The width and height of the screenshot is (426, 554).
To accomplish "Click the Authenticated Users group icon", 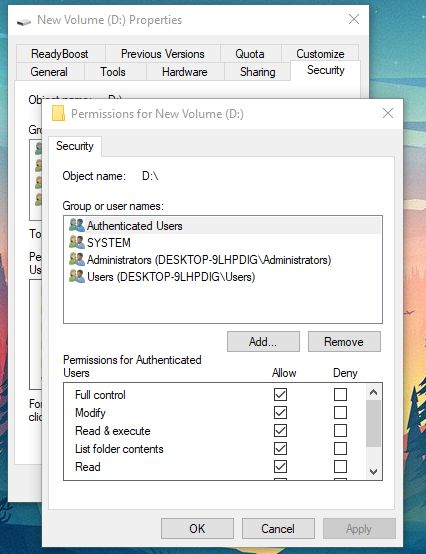I will [77, 225].
